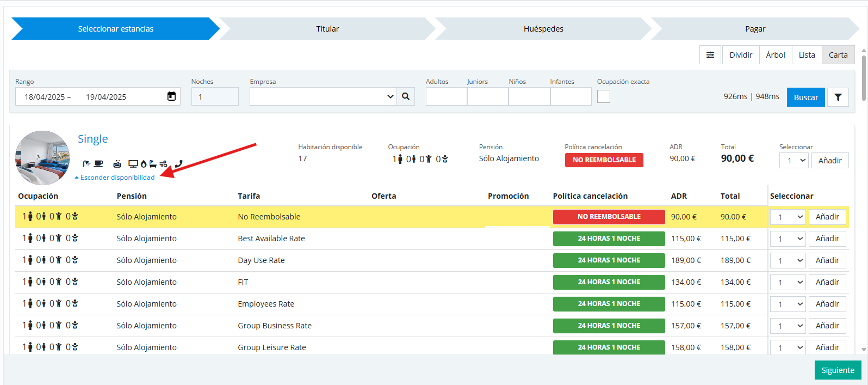This screenshot has height=385, width=868.
Task: Go to the Huéspedes step
Action: pos(543,29)
